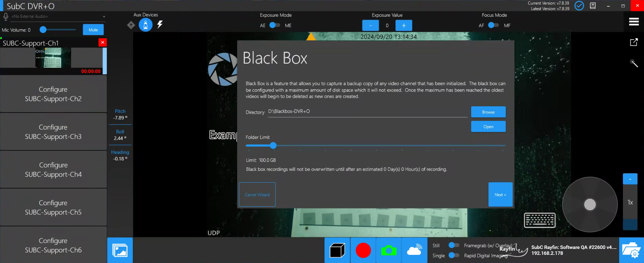
Task: Click the lightning bolt strobe icon
Action: pos(160,25)
